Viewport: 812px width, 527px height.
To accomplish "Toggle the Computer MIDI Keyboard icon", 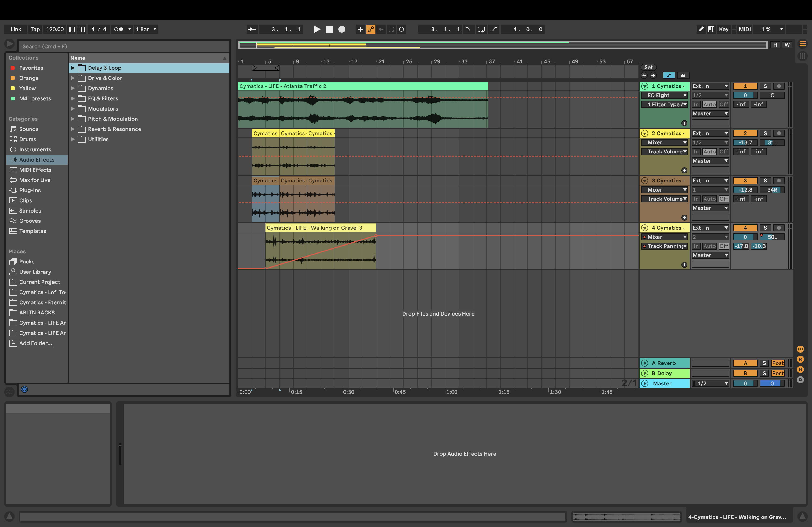I will tap(711, 29).
